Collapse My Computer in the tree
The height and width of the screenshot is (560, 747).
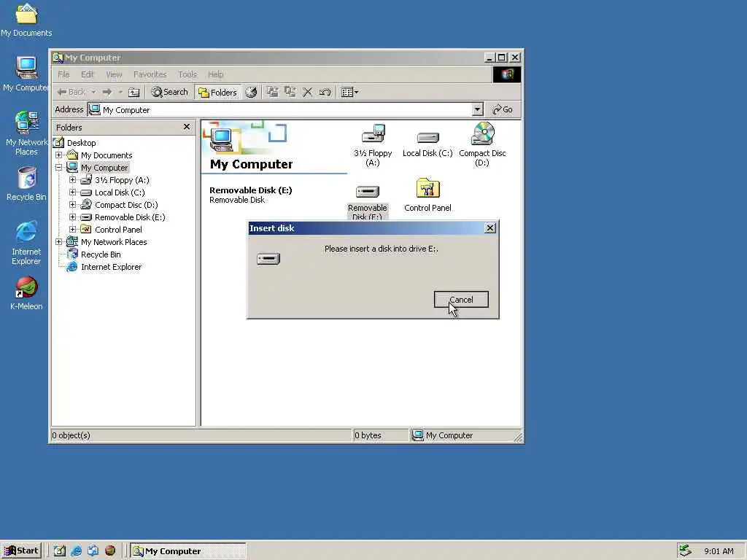tap(58, 168)
